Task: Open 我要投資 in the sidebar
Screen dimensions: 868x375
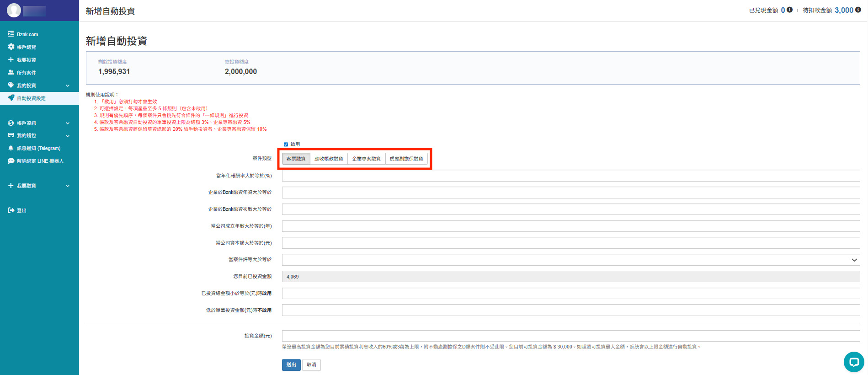Action: coord(26,60)
